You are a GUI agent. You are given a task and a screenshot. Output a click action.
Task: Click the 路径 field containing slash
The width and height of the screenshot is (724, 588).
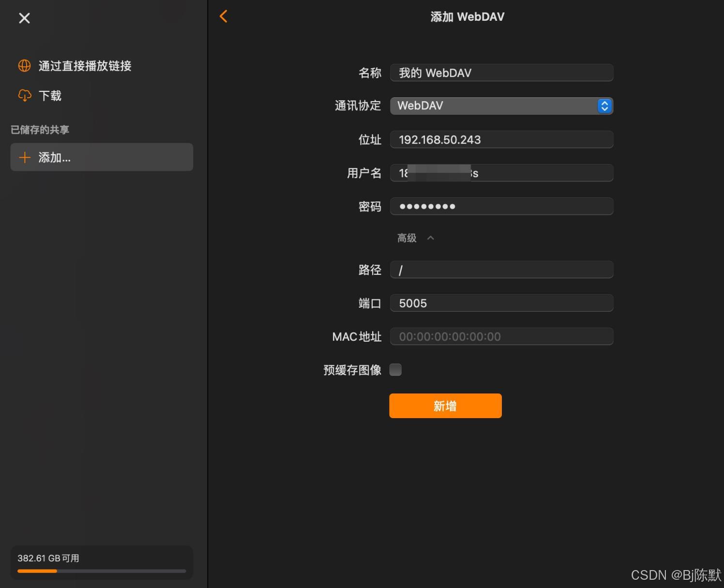tap(502, 270)
